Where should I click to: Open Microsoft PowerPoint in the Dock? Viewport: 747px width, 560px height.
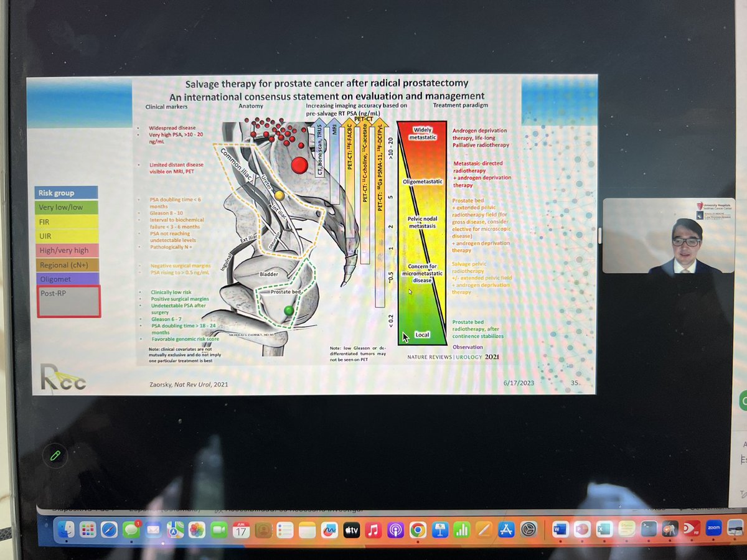click(582, 528)
